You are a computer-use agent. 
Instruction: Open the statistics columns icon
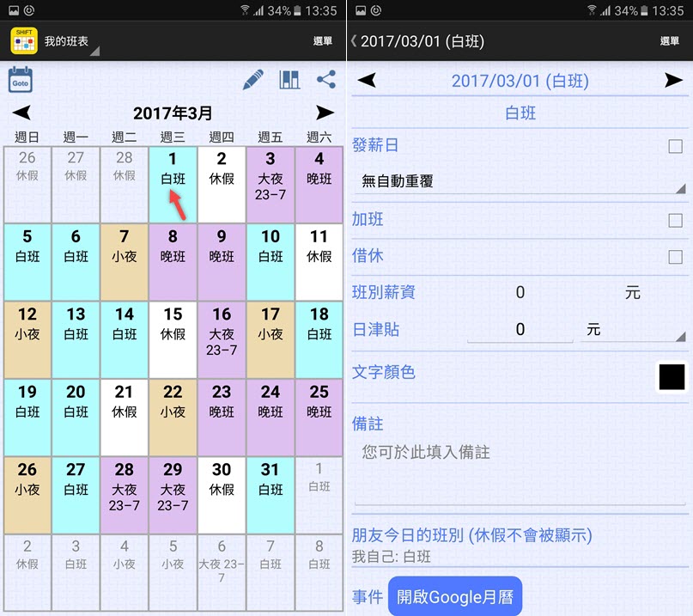(289, 80)
